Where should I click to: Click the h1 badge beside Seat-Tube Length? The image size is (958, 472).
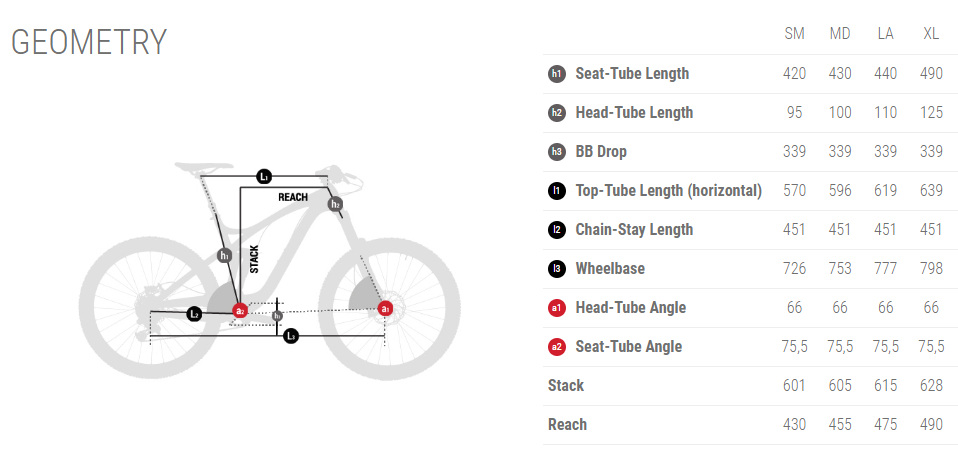pyautogui.click(x=557, y=74)
